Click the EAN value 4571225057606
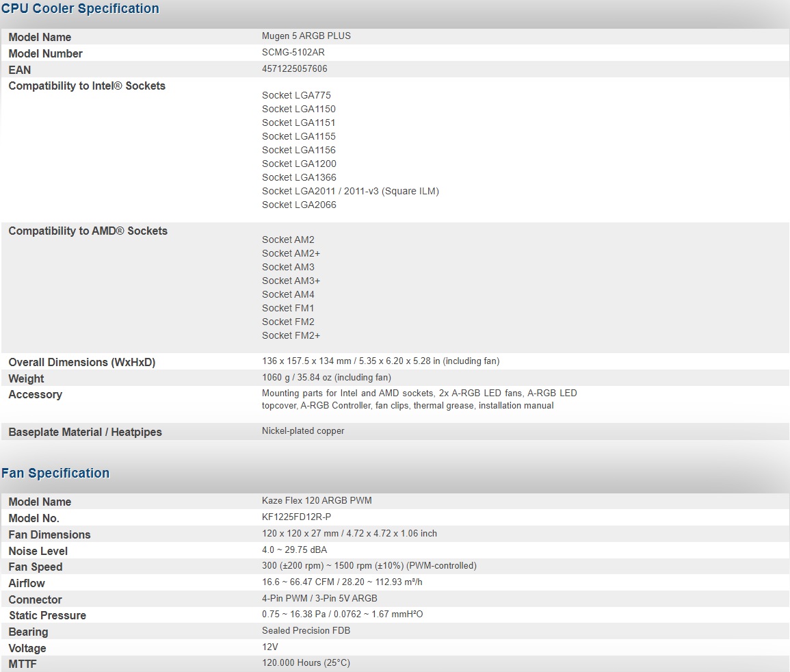The height and width of the screenshot is (672, 790). (294, 68)
